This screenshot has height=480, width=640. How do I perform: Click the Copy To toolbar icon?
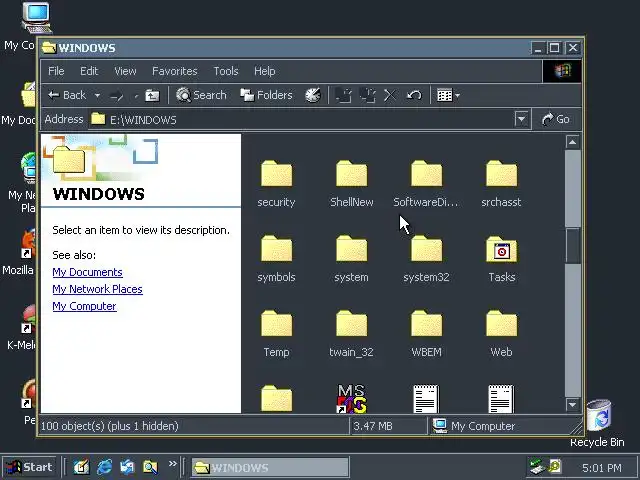[x=368, y=96]
